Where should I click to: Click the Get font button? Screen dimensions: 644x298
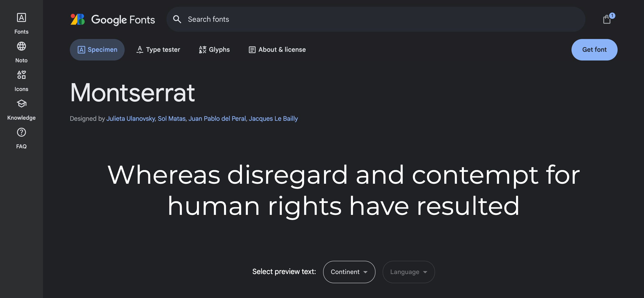coord(594,50)
